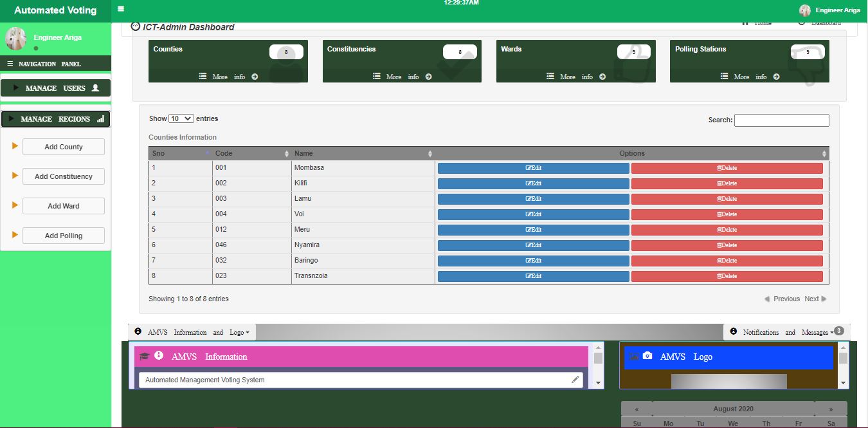Open the Show entries dropdown
The height and width of the screenshot is (428, 868).
tap(180, 118)
